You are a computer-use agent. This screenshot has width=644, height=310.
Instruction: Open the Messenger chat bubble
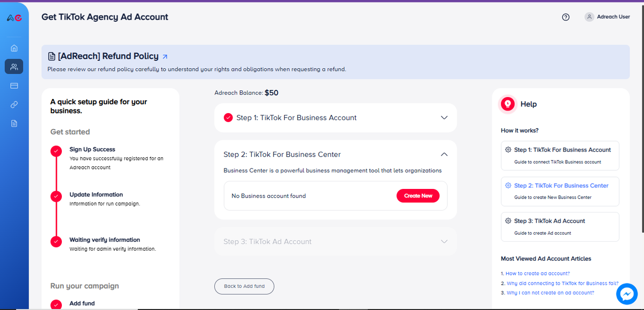[627, 294]
